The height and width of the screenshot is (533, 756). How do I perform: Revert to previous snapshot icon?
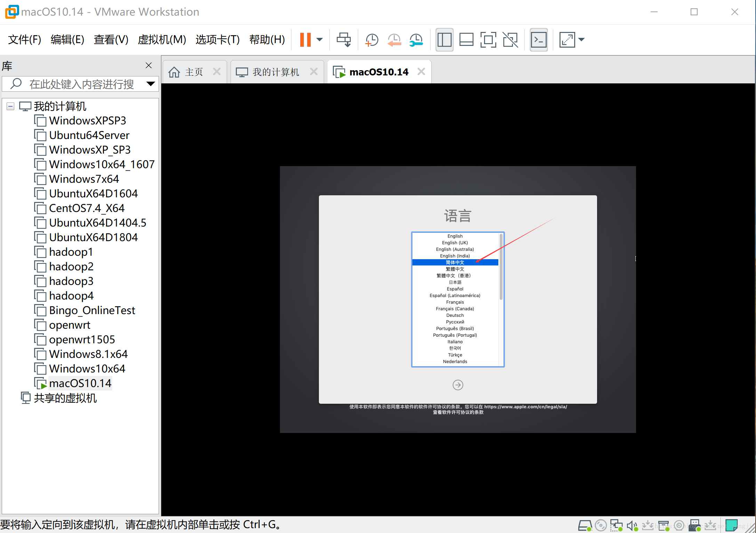click(x=394, y=40)
